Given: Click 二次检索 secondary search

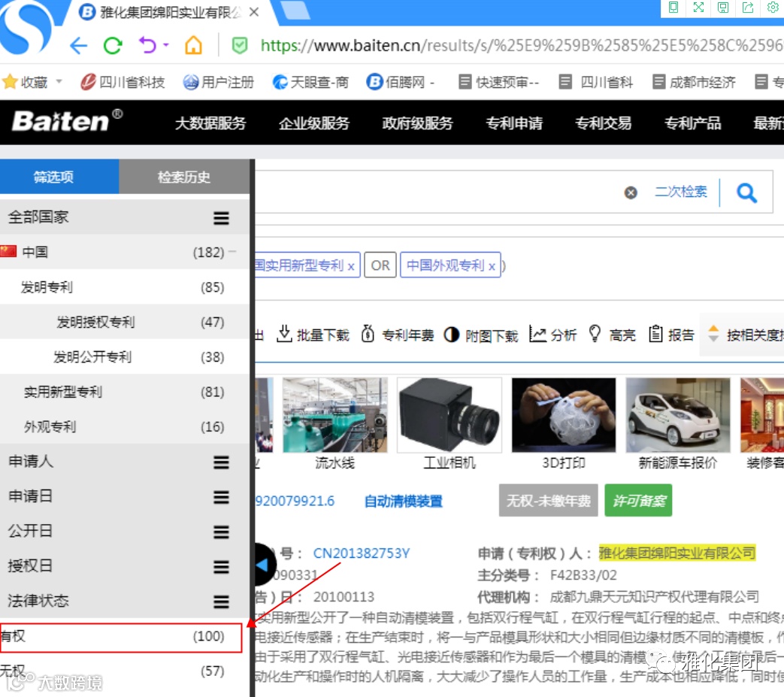Looking at the screenshot, I should pos(681,192).
